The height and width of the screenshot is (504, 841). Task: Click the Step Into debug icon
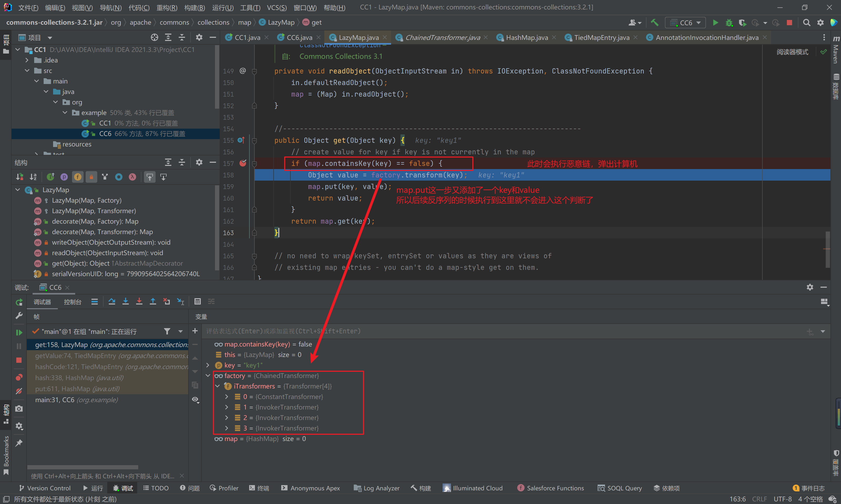point(125,302)
